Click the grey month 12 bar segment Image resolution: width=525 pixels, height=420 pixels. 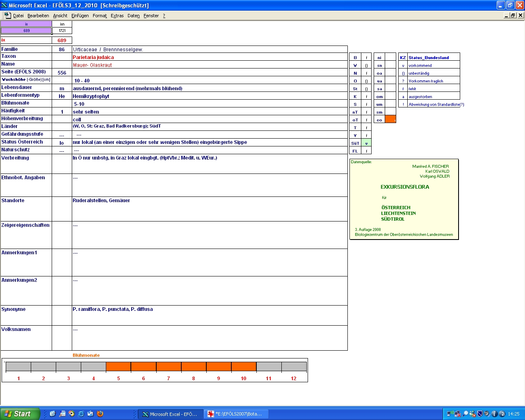click(294, 367)
